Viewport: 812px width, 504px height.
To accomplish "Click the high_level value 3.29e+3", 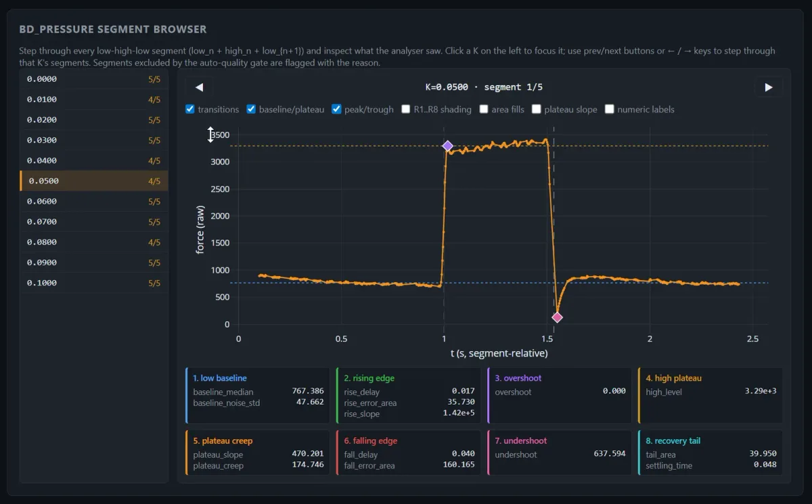I will click(x=761, y=392).
